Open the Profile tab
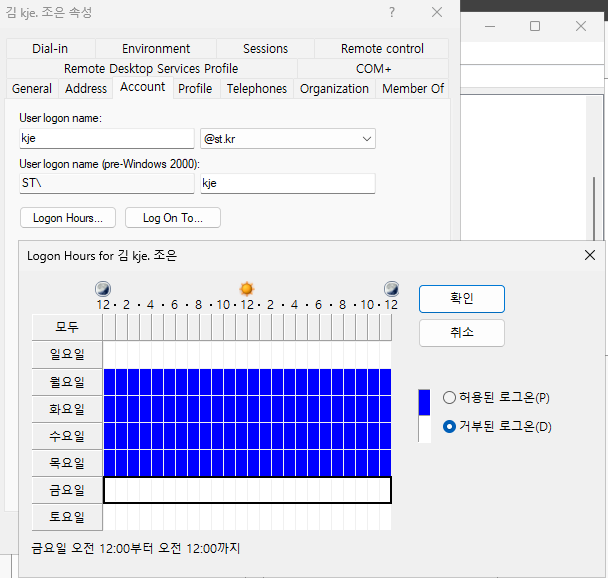Screen dimensions: 608x578 pos(195,89)
